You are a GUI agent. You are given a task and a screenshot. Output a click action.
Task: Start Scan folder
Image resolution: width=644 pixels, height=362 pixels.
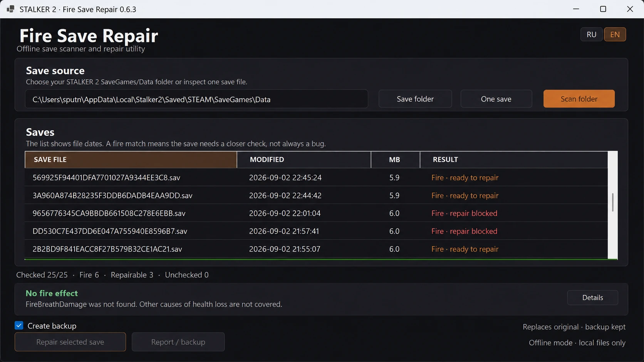click(579, 99)
